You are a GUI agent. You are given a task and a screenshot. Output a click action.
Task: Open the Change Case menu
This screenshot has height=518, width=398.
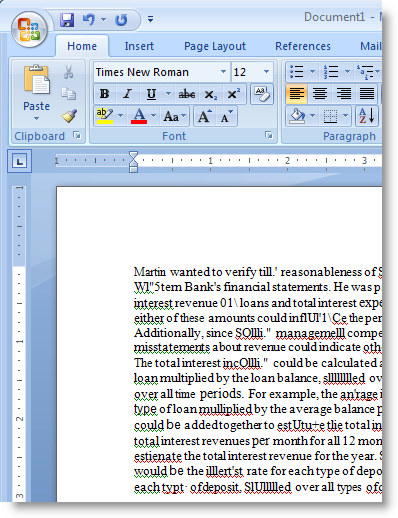coord(175,116)
